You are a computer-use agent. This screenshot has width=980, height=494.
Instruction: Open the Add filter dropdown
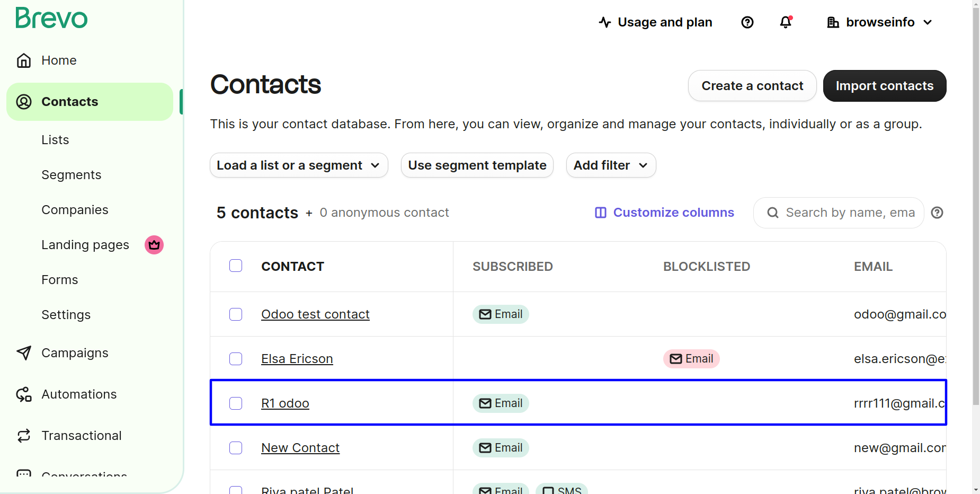611,165
